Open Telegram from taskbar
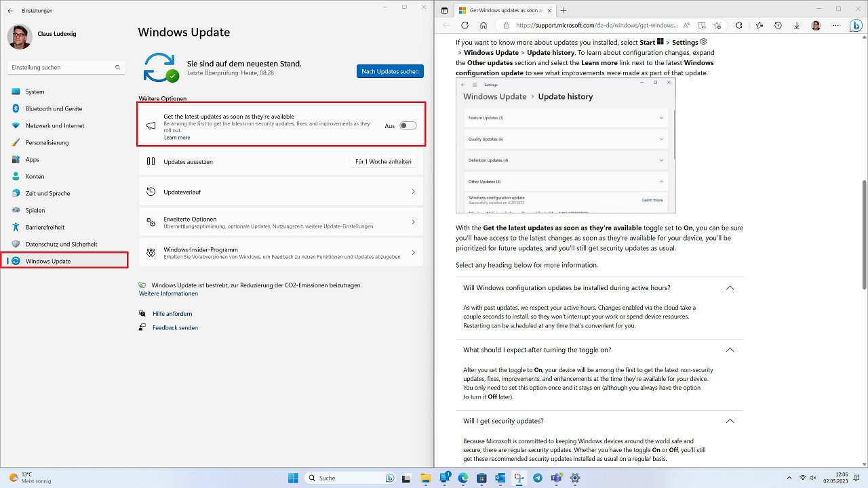This screenshot has height=488, width=868. 537,478
